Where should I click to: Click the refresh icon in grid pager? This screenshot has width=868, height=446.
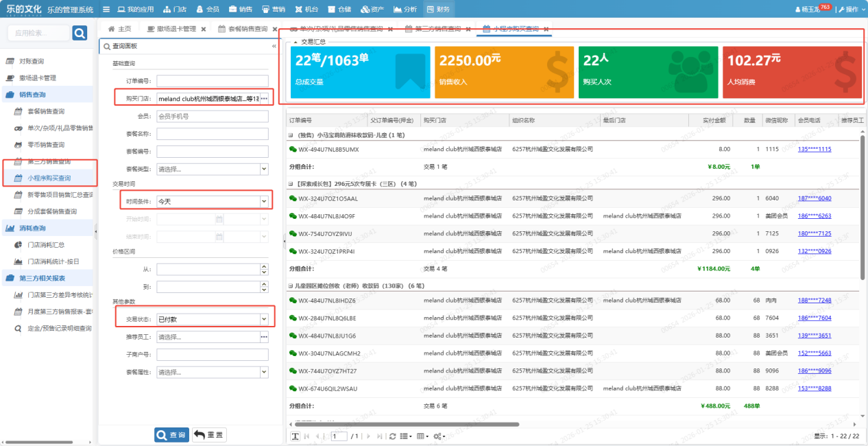click(392, 436)
